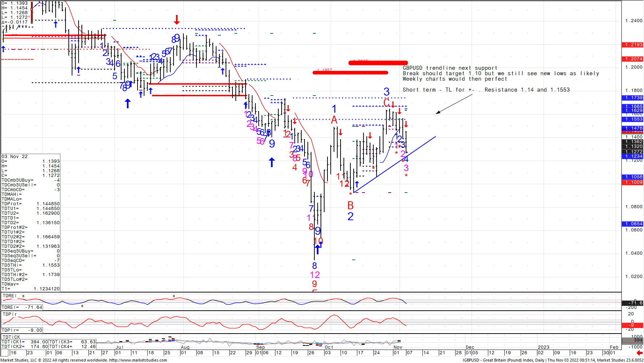
Task: Select the TDCmbSUBuy= -4 row
Action: pyautogui.click(x=31, y=180)
